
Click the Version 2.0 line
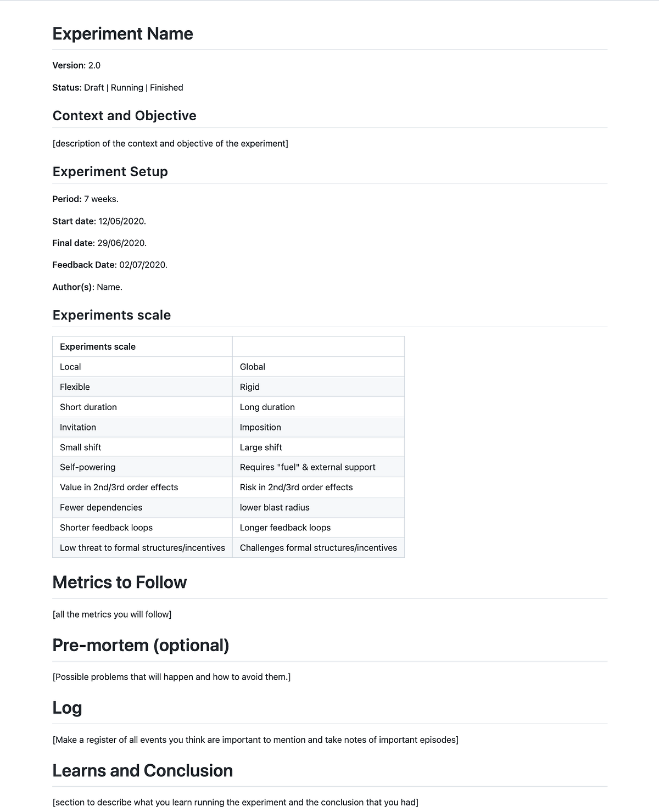(76, 65)
